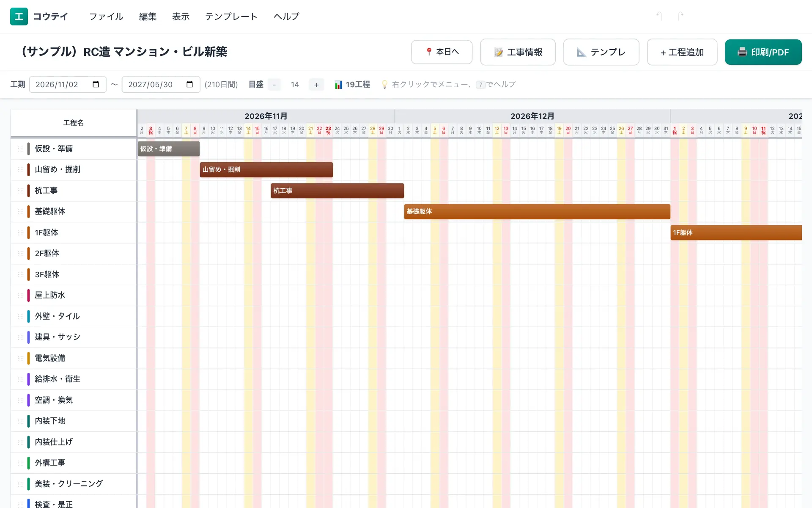Click the lightbulb hint icon
The width and height of the screenshot is (812, 508).
(x=384, y=85)
